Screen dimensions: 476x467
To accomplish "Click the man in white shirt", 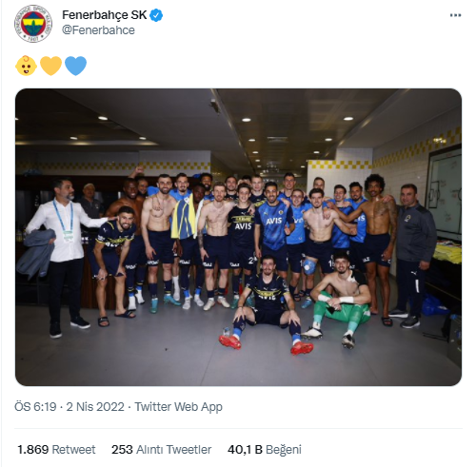I will [62, 257].
